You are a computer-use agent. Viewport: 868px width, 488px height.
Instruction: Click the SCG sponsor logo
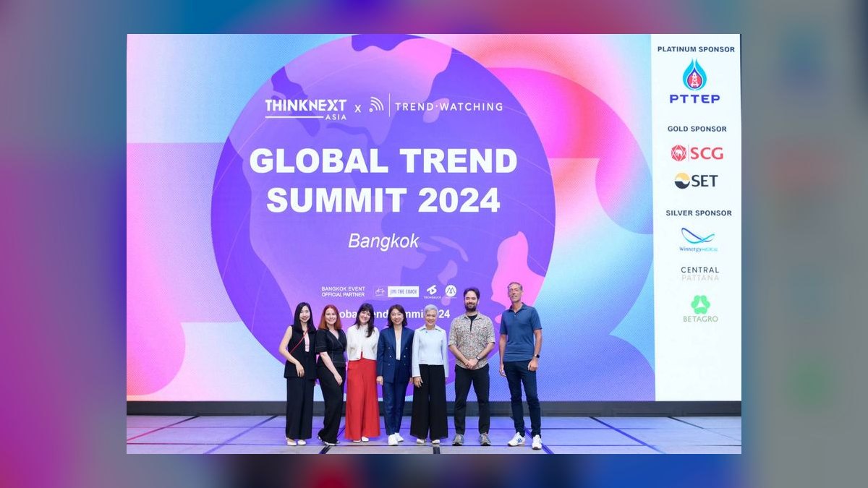pyautogui.click(x=697, y=153)
